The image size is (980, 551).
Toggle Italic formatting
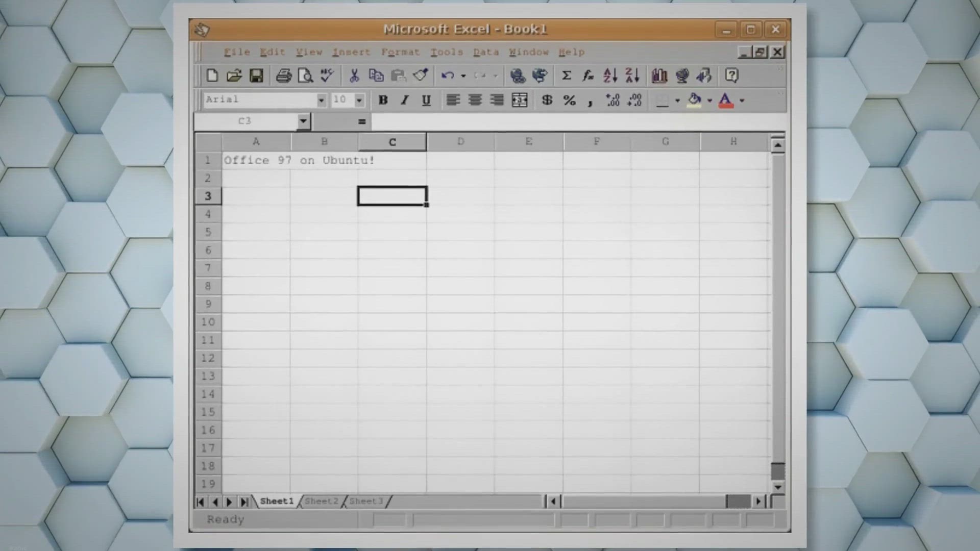click(x=405, y=100)
